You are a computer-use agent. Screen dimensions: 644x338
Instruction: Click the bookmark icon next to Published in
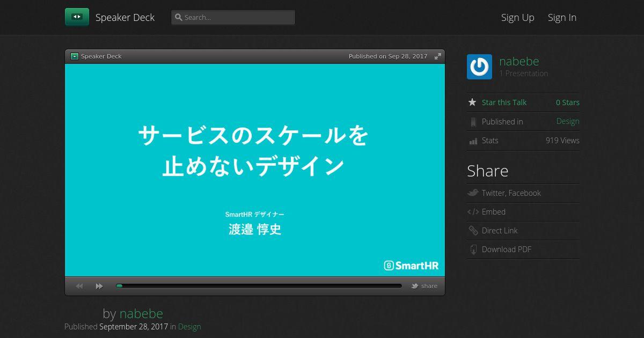click(x=473, y=122)
